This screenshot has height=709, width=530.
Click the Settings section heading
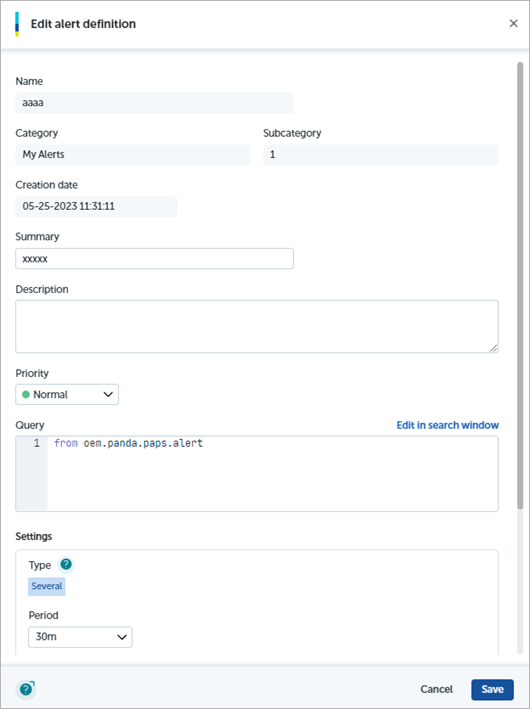pyautogui.click(x=34, y=536)
